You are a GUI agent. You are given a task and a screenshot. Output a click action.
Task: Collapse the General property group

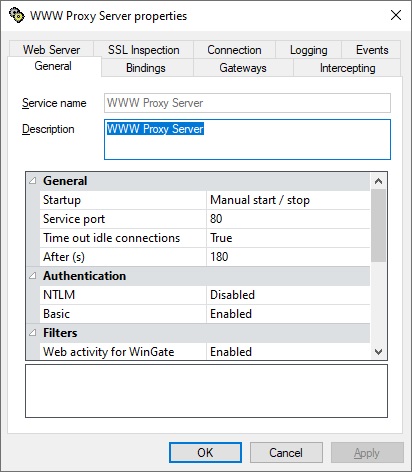click(33, 181)
